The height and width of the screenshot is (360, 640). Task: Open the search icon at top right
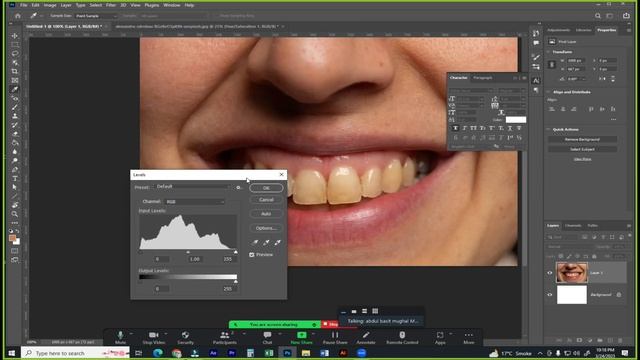[x=598, y=16]
